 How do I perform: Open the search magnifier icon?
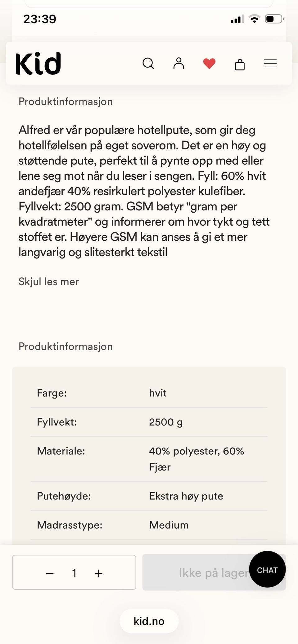click(148, 64)
